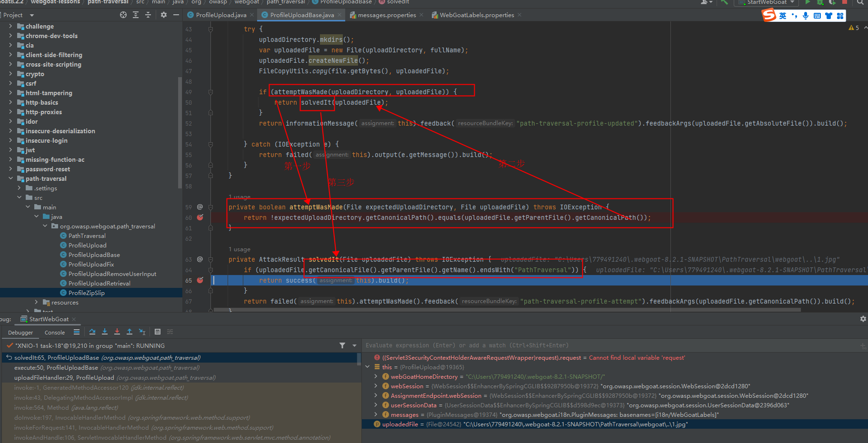Expand userSessionData variable node
Viewport: 868px width, 443px height.
[376, 405]
